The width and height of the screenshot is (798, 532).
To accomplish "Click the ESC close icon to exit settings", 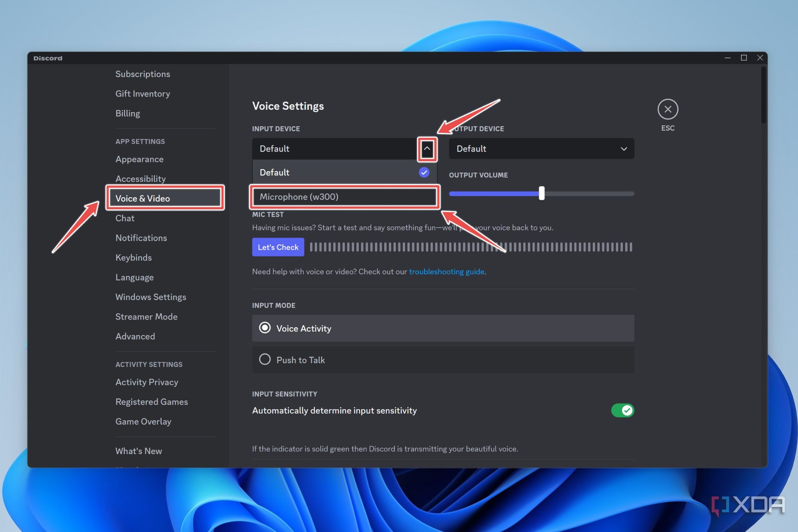I will point(668,109).
